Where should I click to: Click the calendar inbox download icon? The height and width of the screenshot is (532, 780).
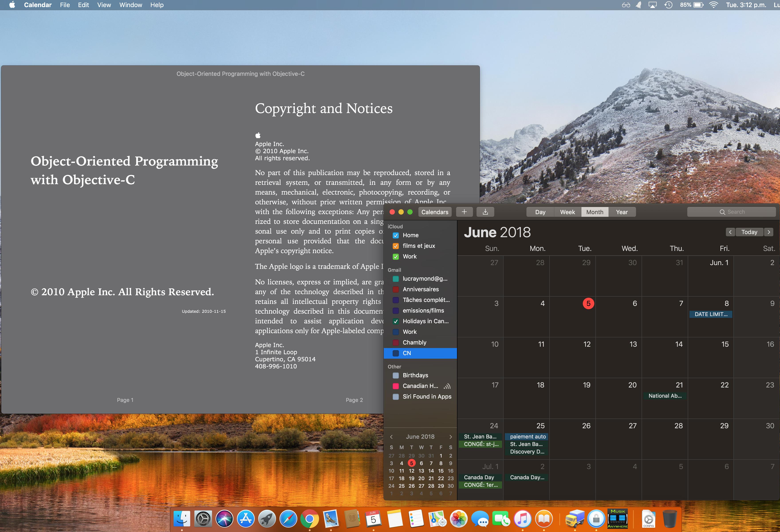point(485,212)
